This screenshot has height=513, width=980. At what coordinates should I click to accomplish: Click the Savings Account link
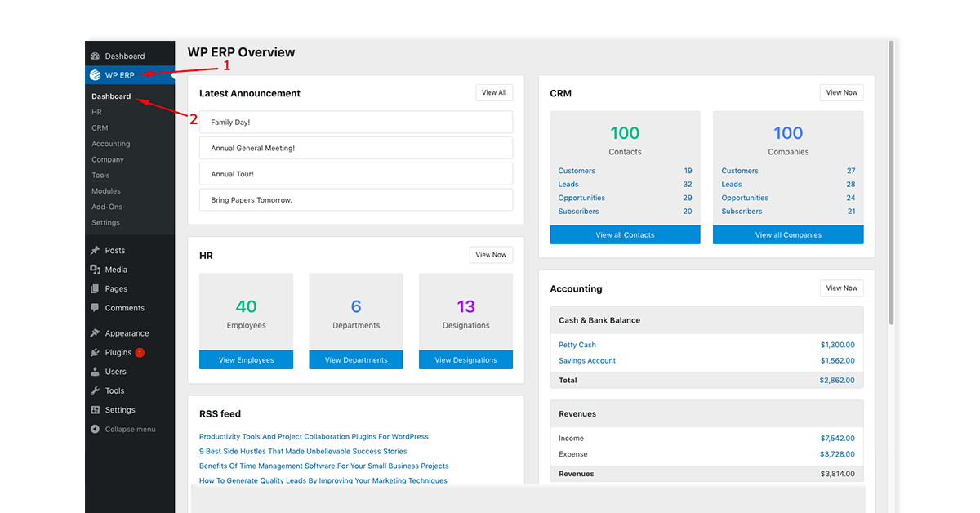pos(587,361)
